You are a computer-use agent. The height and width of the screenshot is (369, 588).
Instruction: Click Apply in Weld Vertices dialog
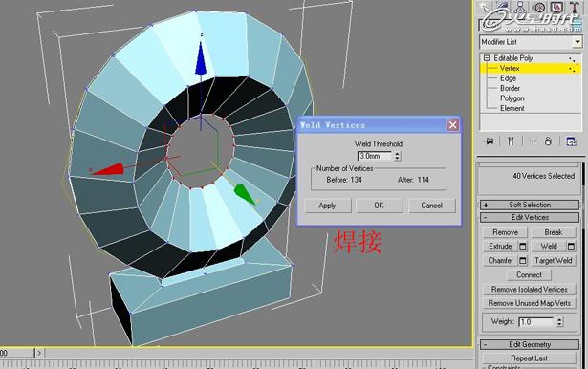[x=328, y=206]
